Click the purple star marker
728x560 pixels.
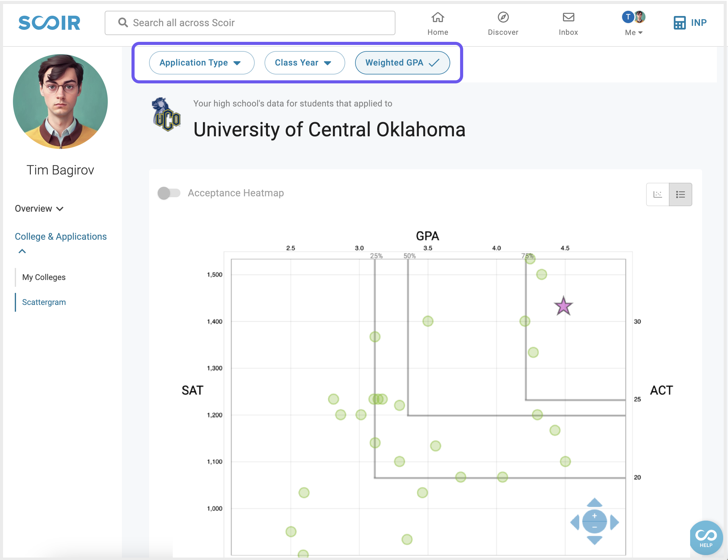point(563,306)
